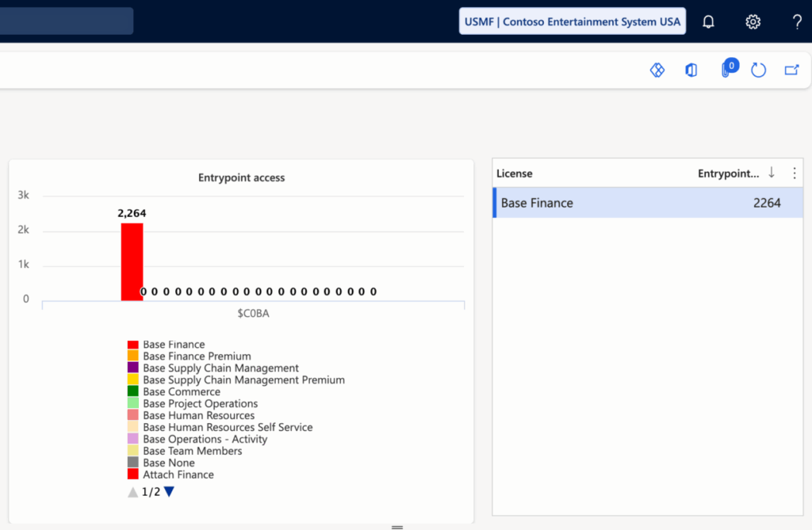Refresh the page with the circular arrow
Image resolution: width=812 pixels, height=530 pixels.
pos(758,71)
